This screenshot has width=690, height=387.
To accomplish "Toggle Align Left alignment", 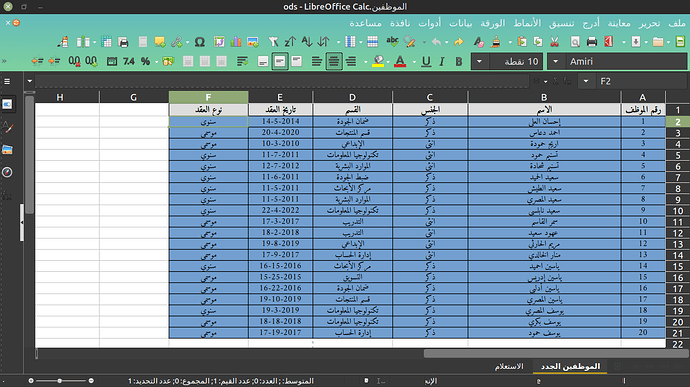I will tap(317, 61).
